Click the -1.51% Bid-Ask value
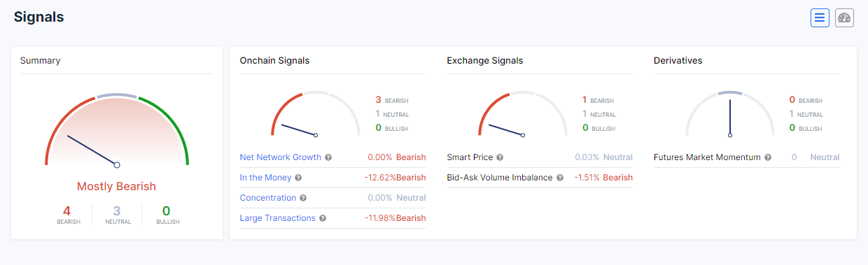Image resolution: width=868 pixels, height=265 pixels. tap(587, 178)
